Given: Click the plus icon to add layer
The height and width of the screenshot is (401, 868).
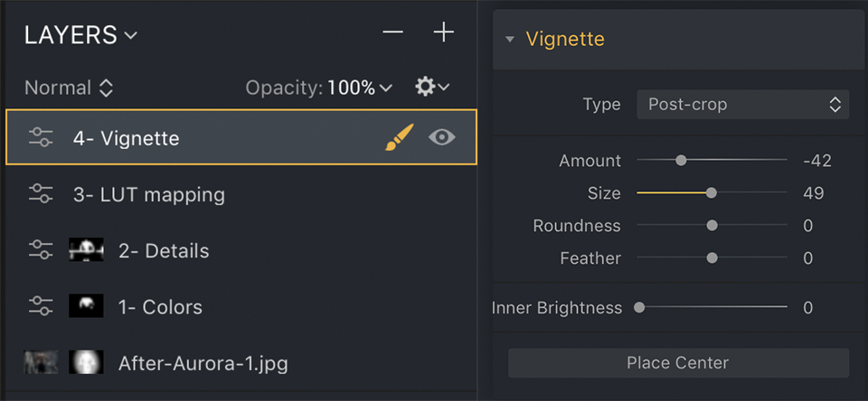Looking at the screenshot, I should pyautogui.click(x=443, y=33).
